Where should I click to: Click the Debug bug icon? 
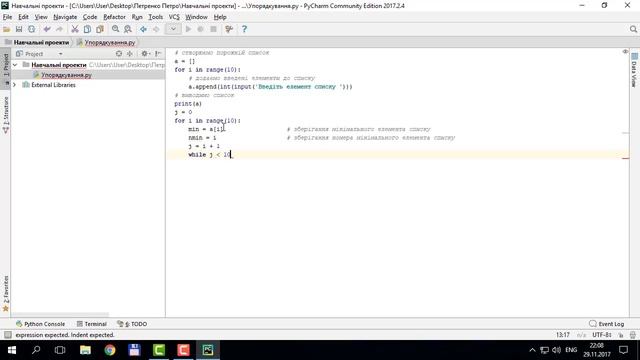tap(200, 29)
